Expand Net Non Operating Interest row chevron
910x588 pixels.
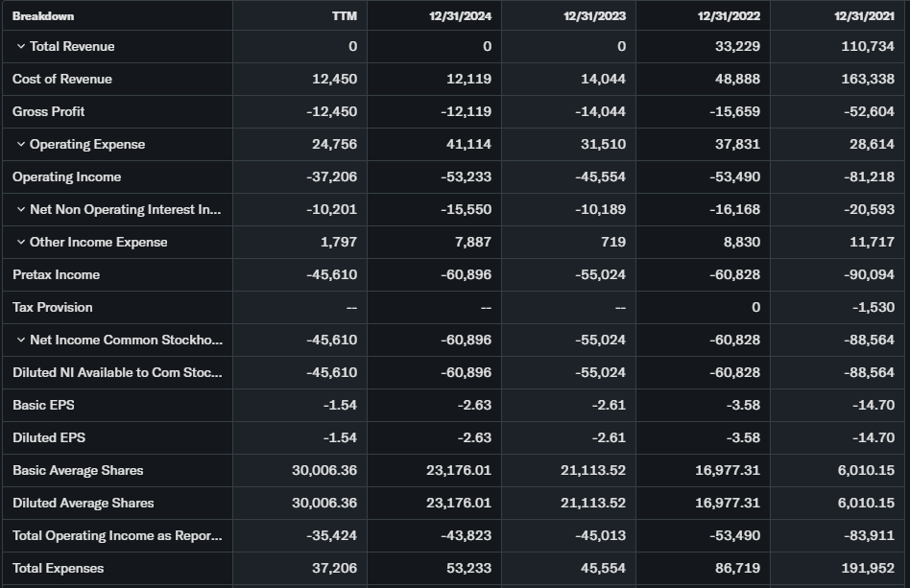point(21,210)
